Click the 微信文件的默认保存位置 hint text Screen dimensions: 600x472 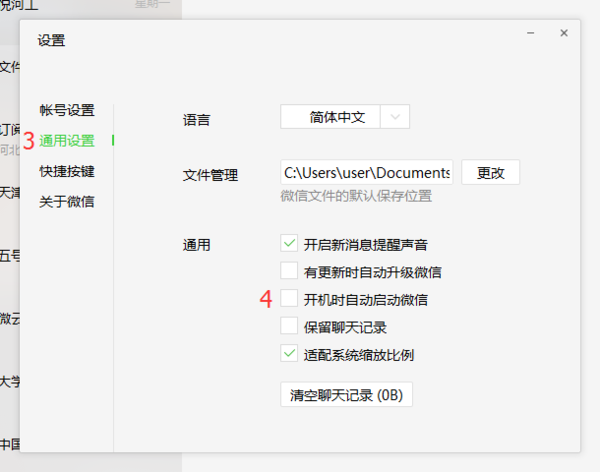[x=356, y=196]
